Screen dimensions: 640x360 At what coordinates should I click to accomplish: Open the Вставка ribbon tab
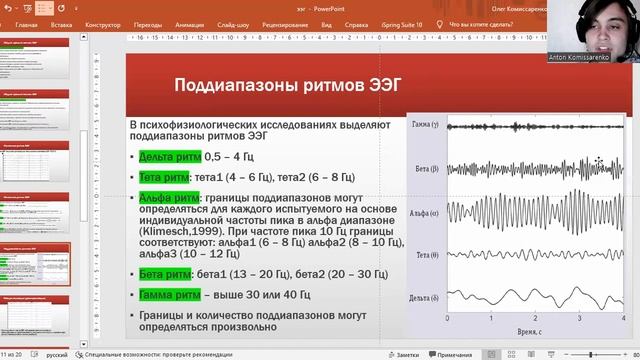62,25
